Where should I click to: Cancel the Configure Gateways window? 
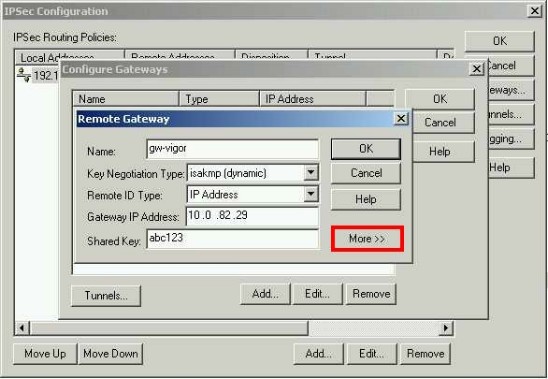click(x=444, y=123)
